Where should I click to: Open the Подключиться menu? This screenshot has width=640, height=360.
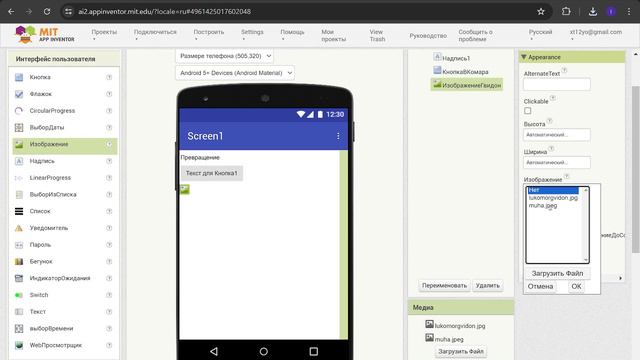tap(155, 35)
